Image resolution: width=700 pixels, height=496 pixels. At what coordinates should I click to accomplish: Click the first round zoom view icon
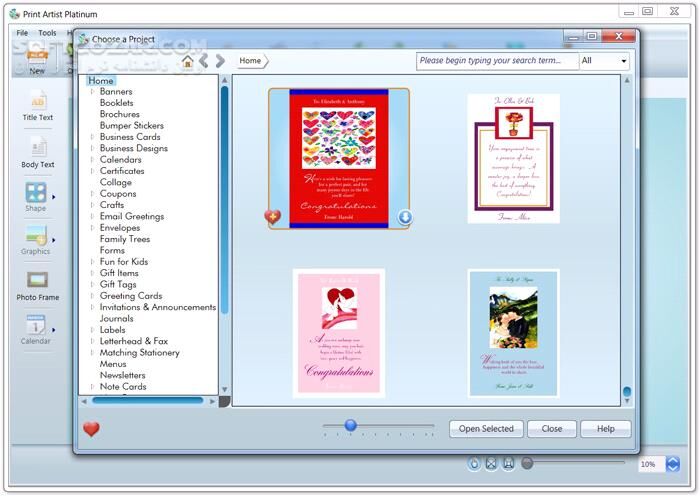point(474,464)
